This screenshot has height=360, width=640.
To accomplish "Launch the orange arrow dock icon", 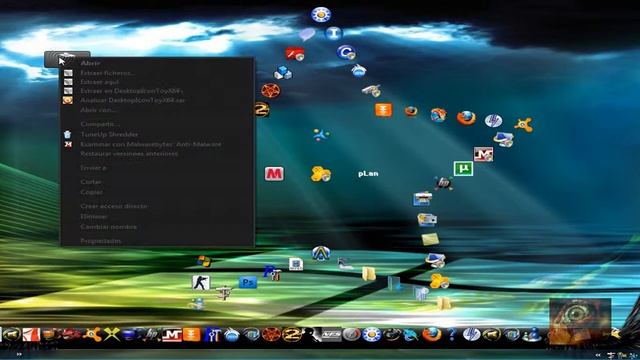I will 191,335.
